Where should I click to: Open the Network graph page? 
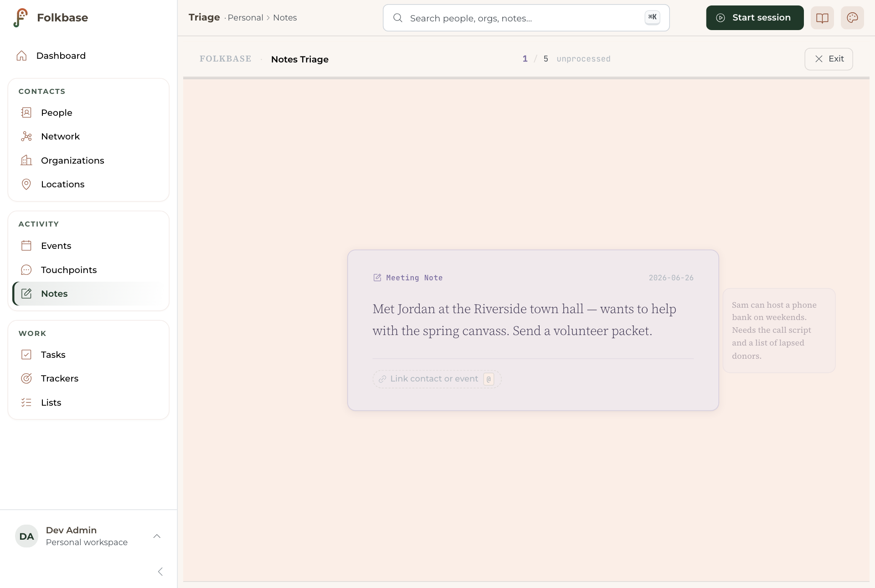pyautogui.click(x=88, y=136)
